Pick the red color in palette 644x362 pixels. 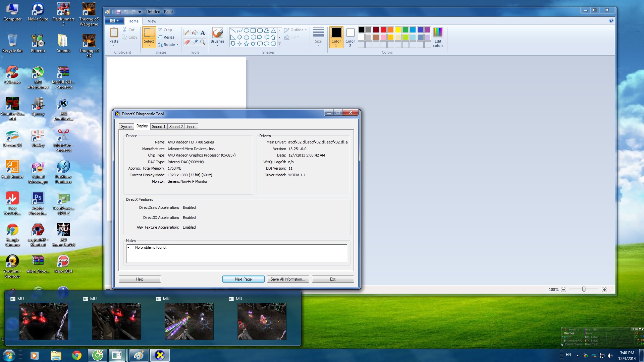[383, 30]
